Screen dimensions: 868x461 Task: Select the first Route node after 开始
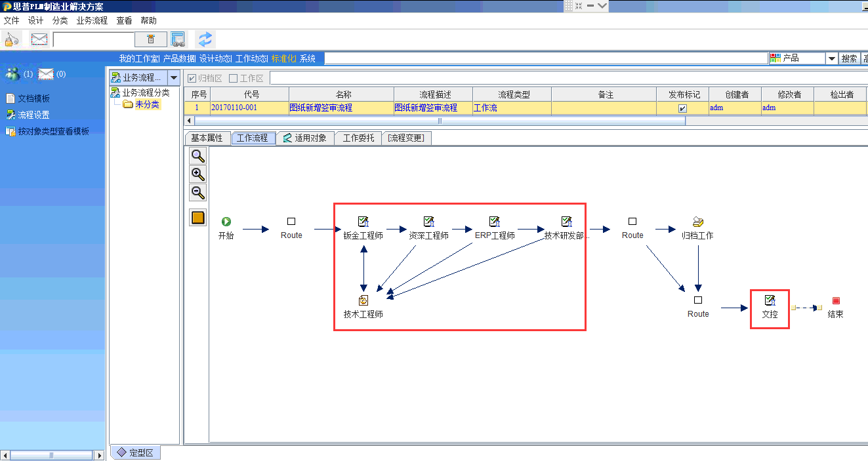click(291, 228)
